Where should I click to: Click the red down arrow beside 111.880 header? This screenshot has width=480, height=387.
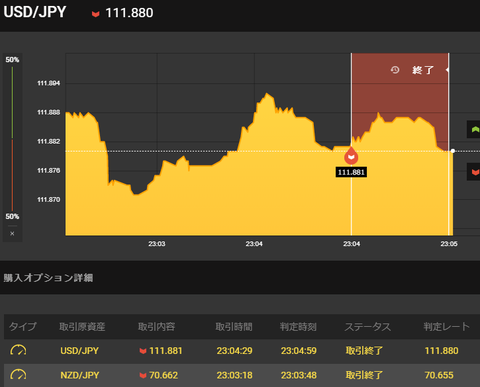click(96, 14)
